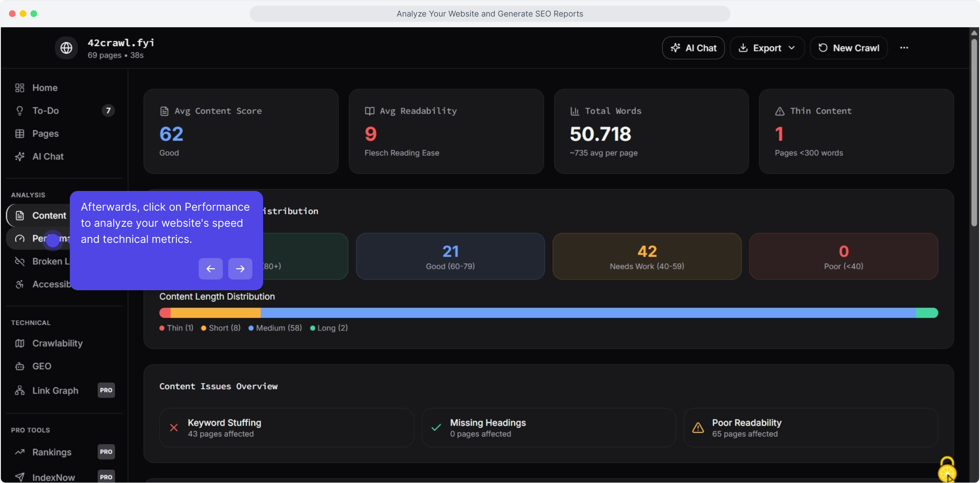Click the Link Graph network icon

[x=20, y=390]
